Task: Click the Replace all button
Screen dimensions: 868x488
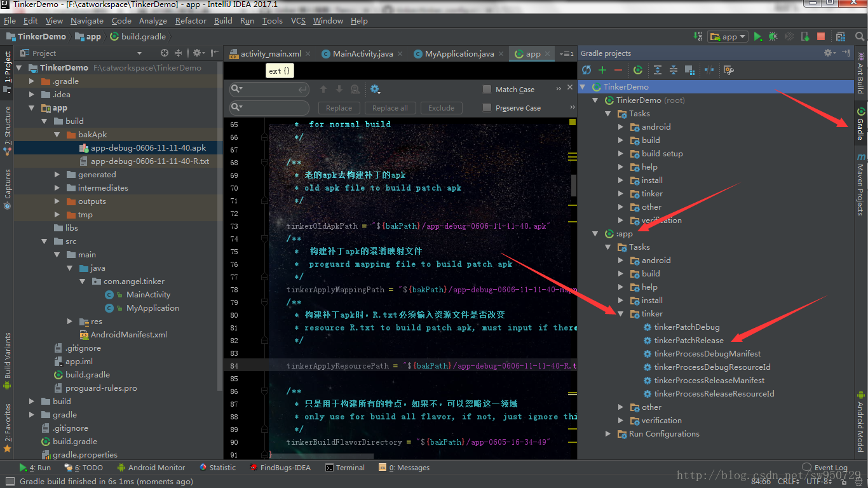Action: coord(390,108)
